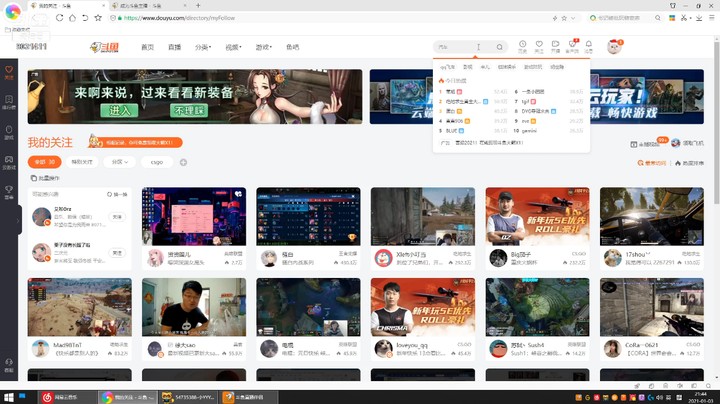Click the browser reload icon
The image size is (720, 404).
tap(59, 18)
